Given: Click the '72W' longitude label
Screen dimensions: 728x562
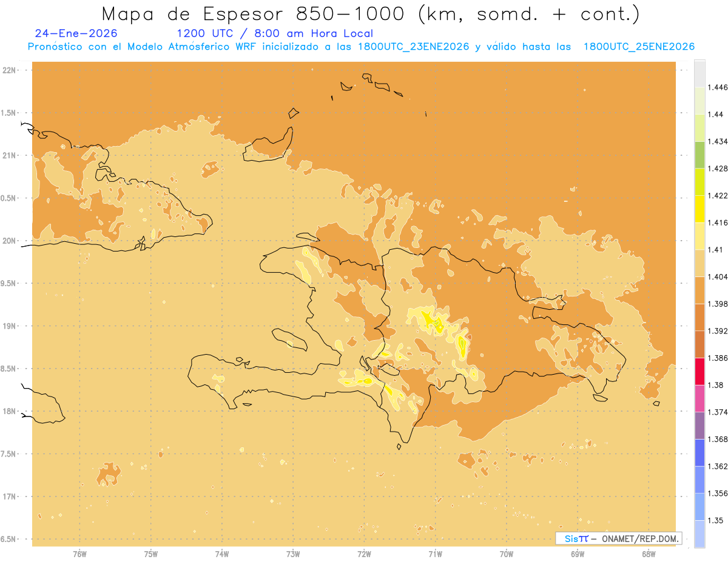Looking at the screenshot, I should point(364,555).
